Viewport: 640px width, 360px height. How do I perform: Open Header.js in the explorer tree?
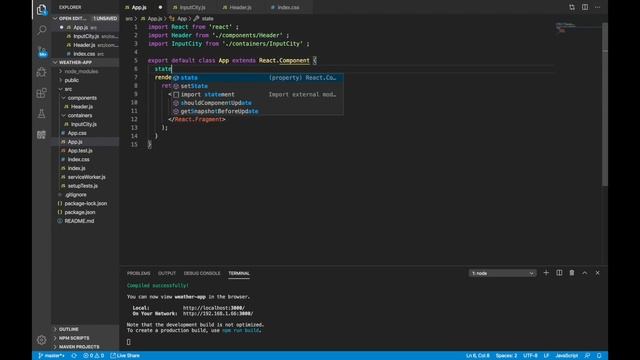point(82,107)
